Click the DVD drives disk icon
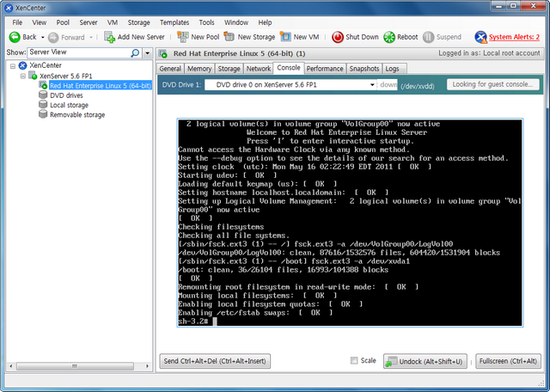 [43, 95]
